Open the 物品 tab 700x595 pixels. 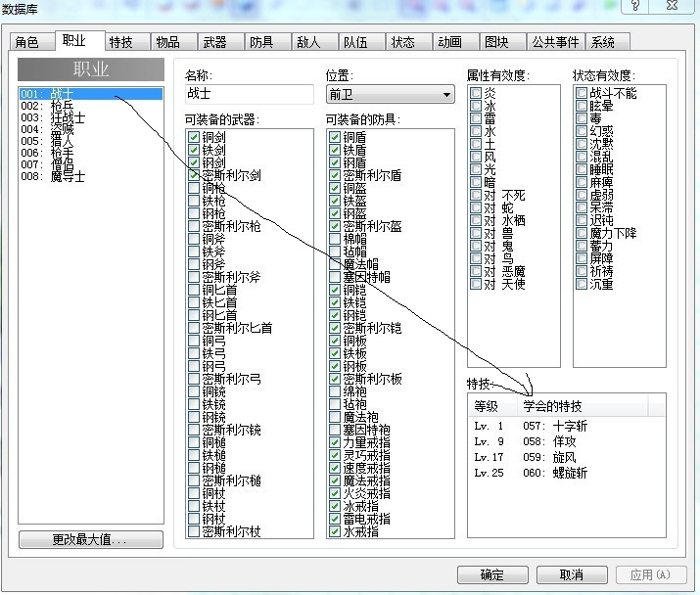[173, 42]
